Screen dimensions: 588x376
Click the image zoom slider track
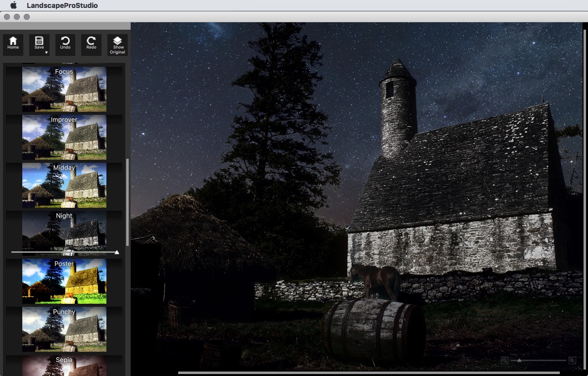[539, 360]
